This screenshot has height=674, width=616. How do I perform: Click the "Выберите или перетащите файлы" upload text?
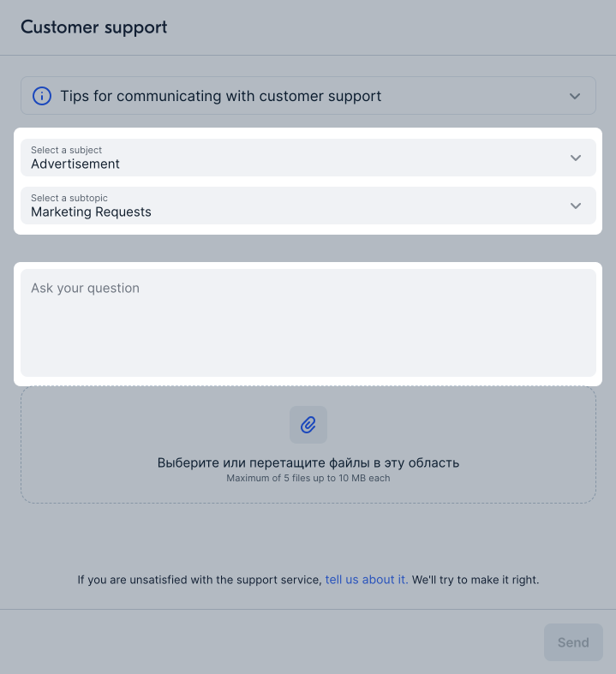[308, 462]
